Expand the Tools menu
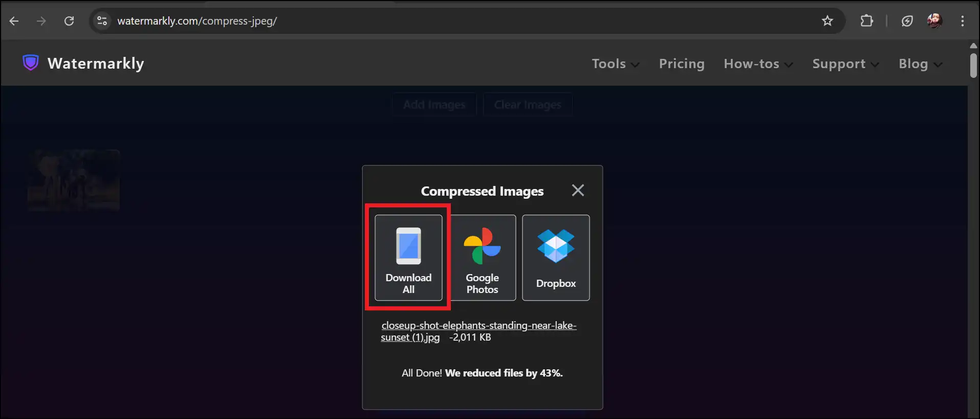This screenshot has width=980, height=419. (x=616, y=64)
